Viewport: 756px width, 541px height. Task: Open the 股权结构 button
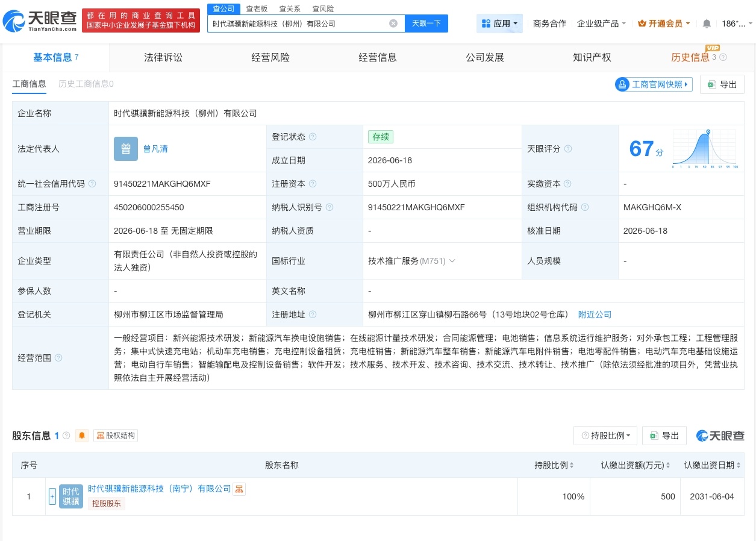[116, 436]
